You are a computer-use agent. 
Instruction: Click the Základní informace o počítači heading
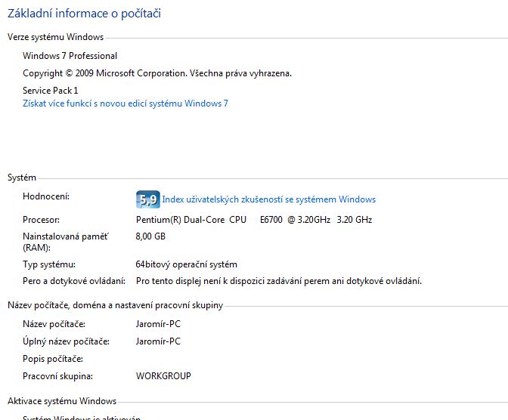[84, 14]
